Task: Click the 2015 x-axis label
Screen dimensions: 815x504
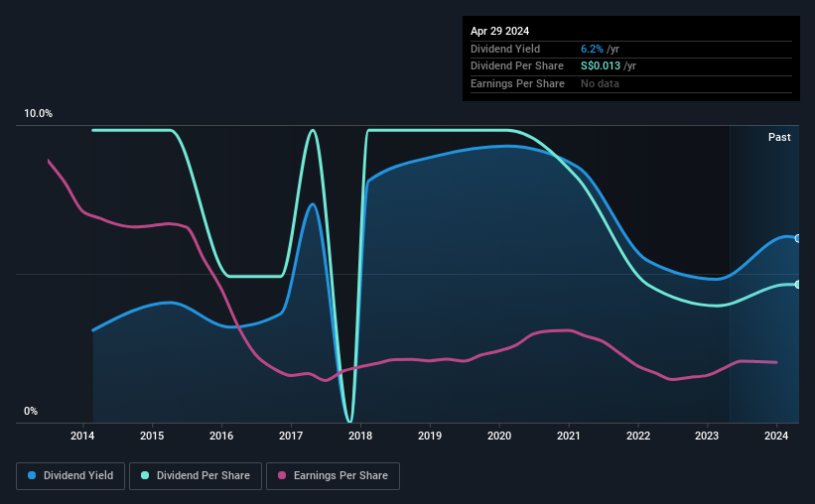Action: [x=152, y=436]
